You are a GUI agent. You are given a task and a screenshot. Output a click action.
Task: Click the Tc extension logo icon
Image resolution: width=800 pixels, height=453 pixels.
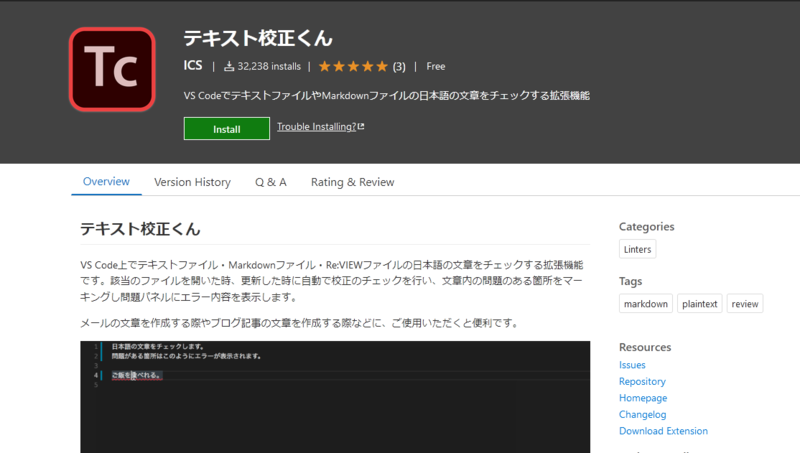[x=112, y=69]
